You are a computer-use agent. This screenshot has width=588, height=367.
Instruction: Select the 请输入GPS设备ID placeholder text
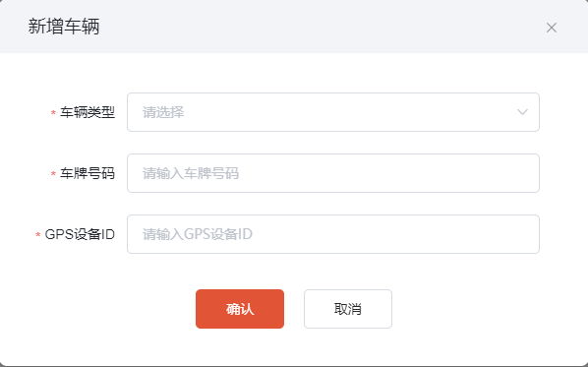coord(198,234)
